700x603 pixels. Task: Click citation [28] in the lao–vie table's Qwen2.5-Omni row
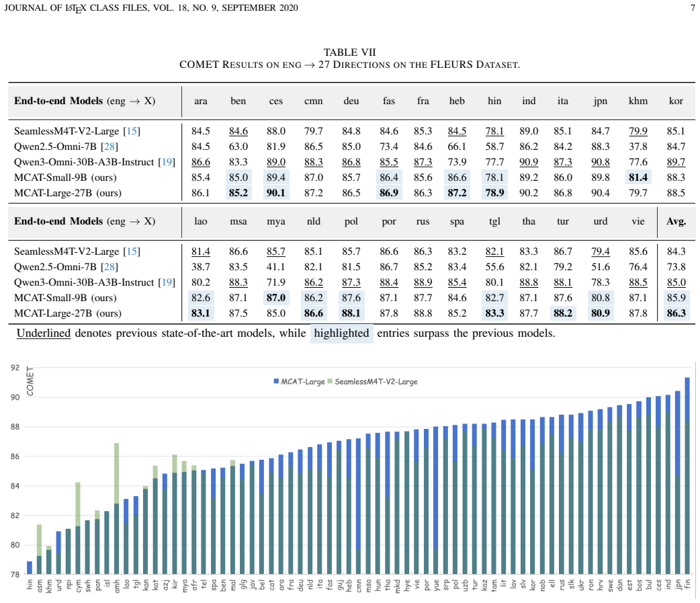tap(110, 267)
